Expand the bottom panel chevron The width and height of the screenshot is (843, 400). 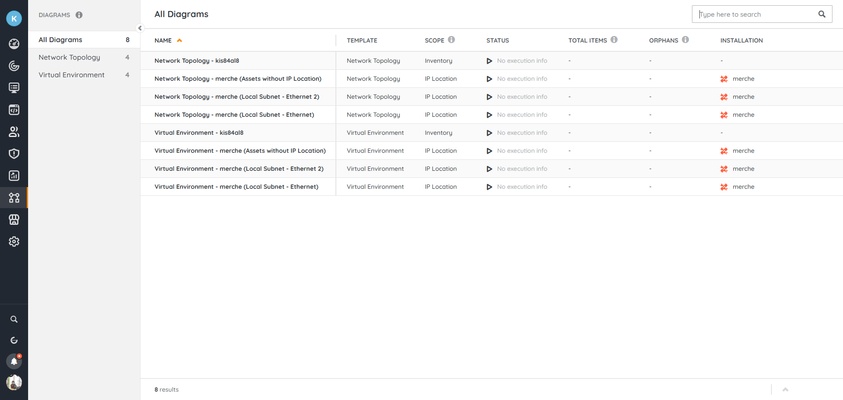[785, 389]
